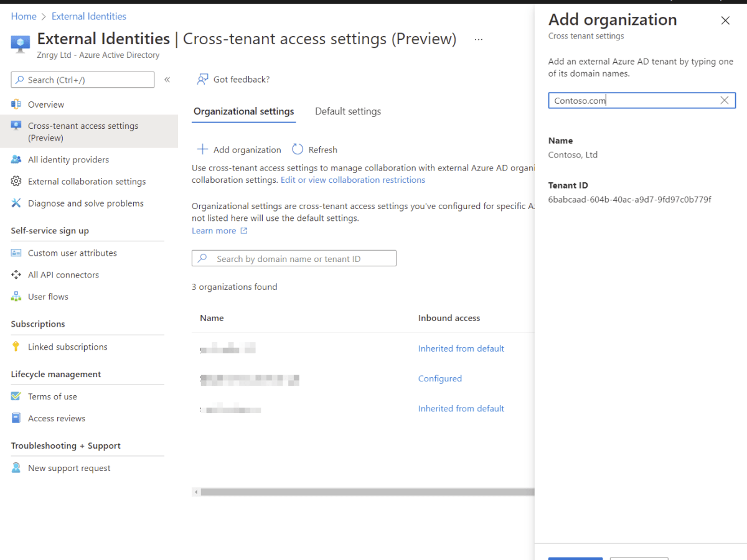The image size is (747, 560).
Task: Open Custom user attributes
Action: [x=72, y=253]
